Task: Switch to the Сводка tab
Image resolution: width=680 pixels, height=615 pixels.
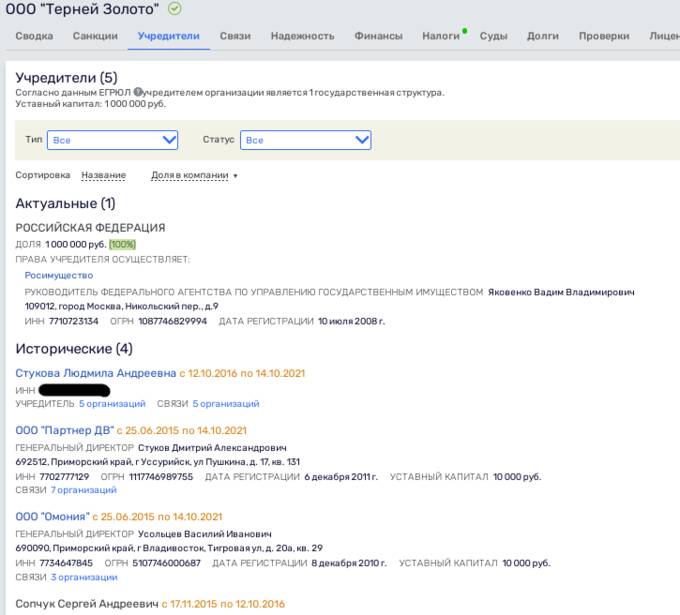Action: point(34,36)
